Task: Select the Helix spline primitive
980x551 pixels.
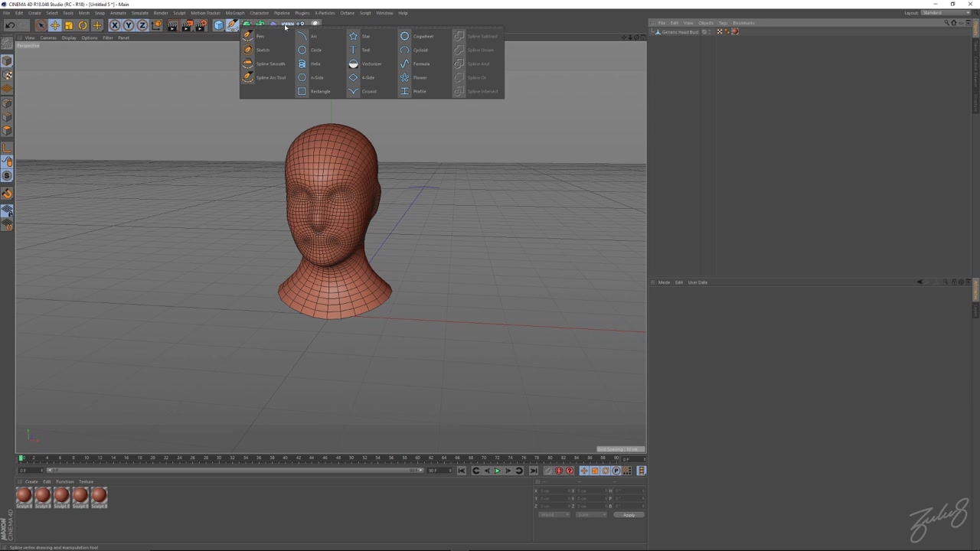Action: [x=315, y=64]
